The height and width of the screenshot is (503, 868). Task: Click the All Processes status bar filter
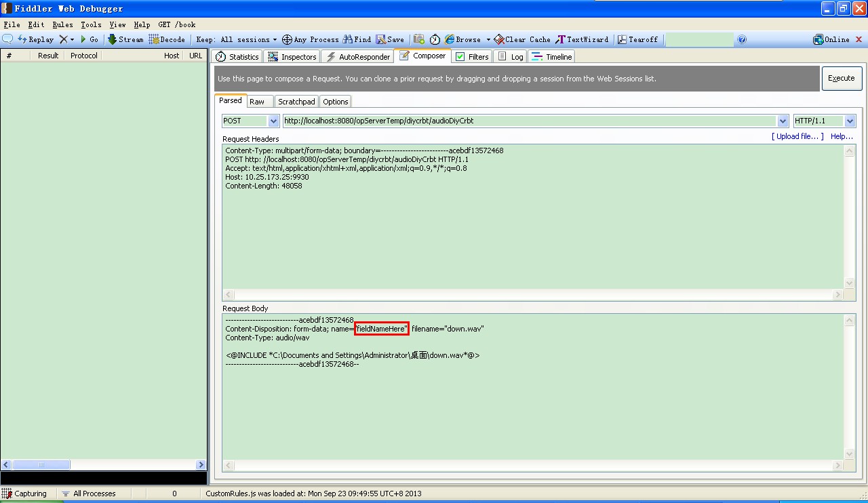tap(89, 494)
